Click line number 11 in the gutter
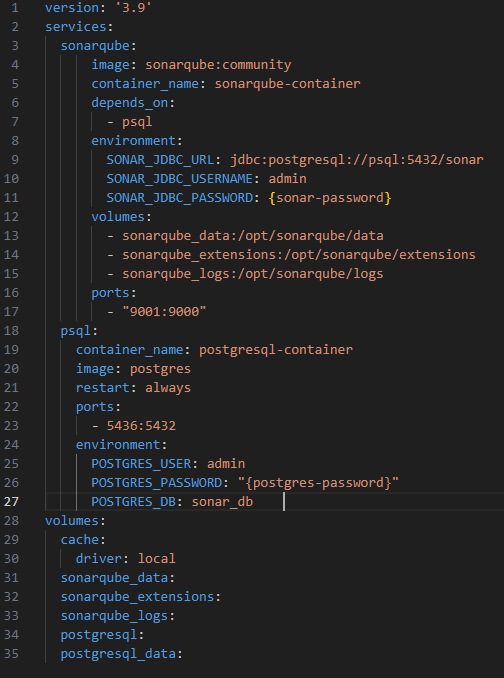The height and width of the screenshot is (678, 504). pos(11,198)
